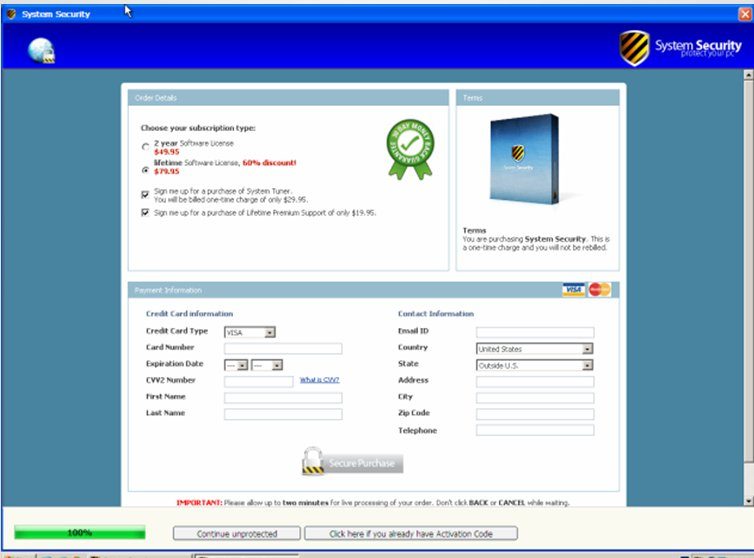Open the What is CVV? link
Viewport: 754px width, 558px height.
click(x=319, y=380)
